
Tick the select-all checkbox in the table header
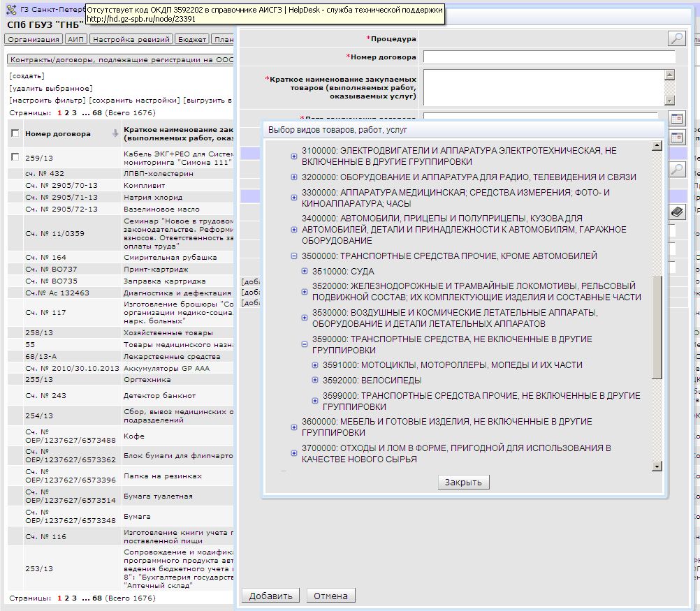[x=15, y=133]
